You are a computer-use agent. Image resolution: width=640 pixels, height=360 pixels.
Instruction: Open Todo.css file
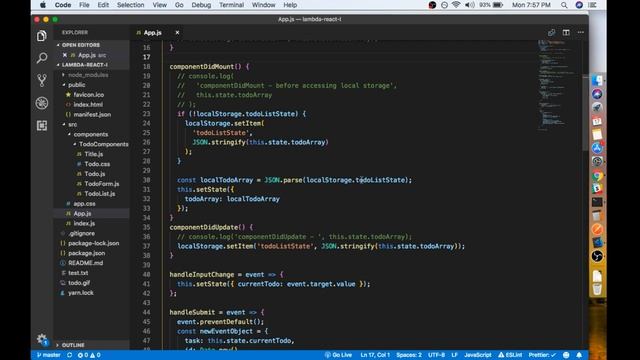97,164
